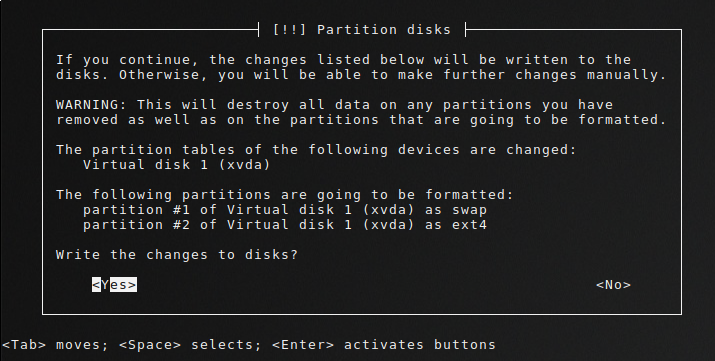Select the partition #1 swap line
This screenshot has width=715, height=361.
[285, 210]
